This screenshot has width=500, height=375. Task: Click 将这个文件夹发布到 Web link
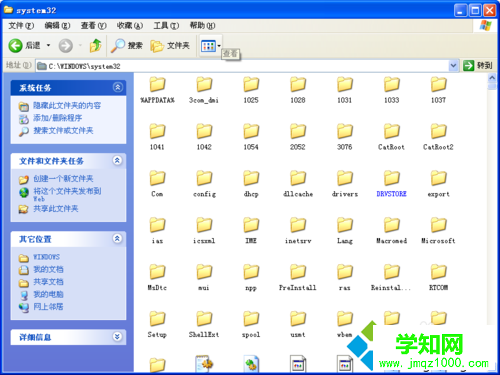[x=67, y=195]
